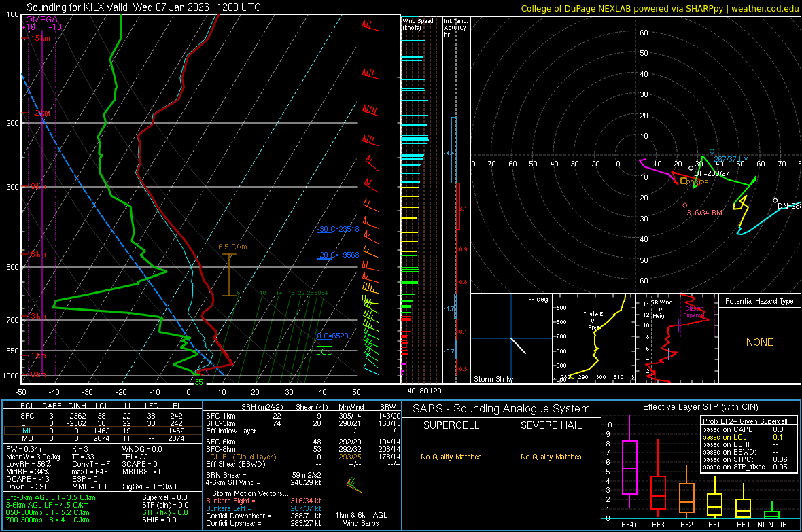Open the weather.cod.edu NEXLAB credit text
Image resolution: width=802 pixels, height=532 pixels.
tap(659, 8)
